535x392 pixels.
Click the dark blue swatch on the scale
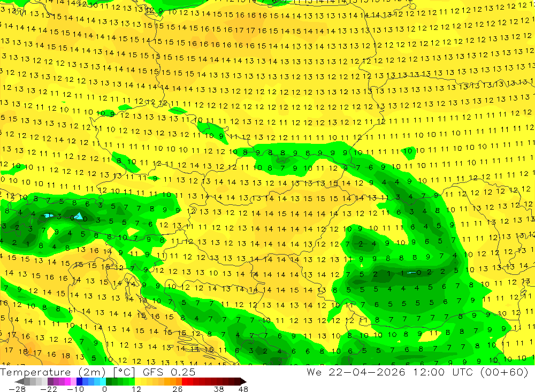coord(80,381)
